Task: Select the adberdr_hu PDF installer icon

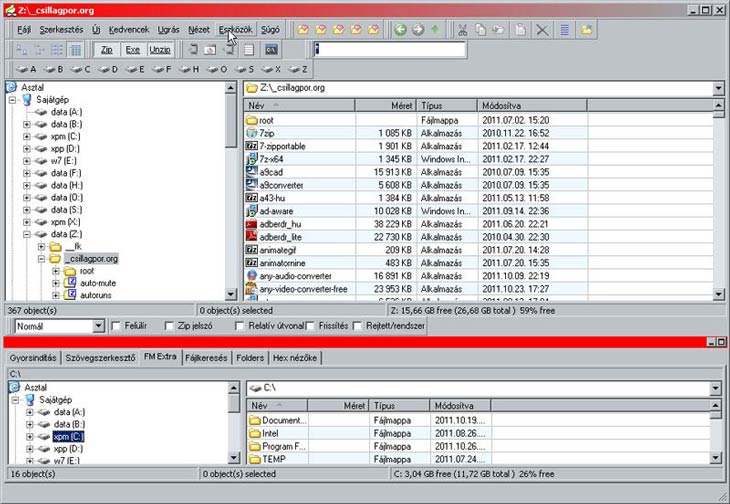Action: 251,224
